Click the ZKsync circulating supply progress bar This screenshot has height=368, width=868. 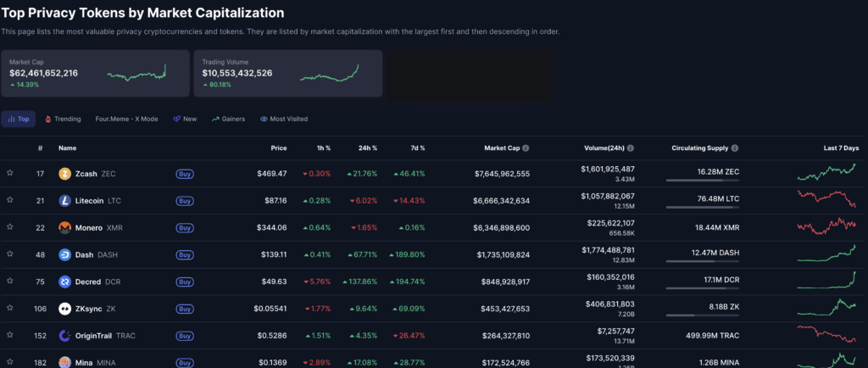703,315
